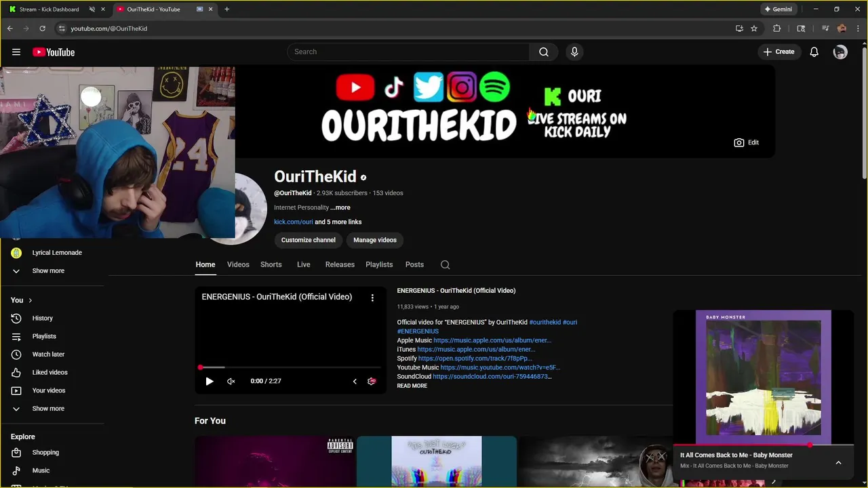This screenshot has height=488, width=868.
Task: Open the notifications bell
Action: [814, 52]
